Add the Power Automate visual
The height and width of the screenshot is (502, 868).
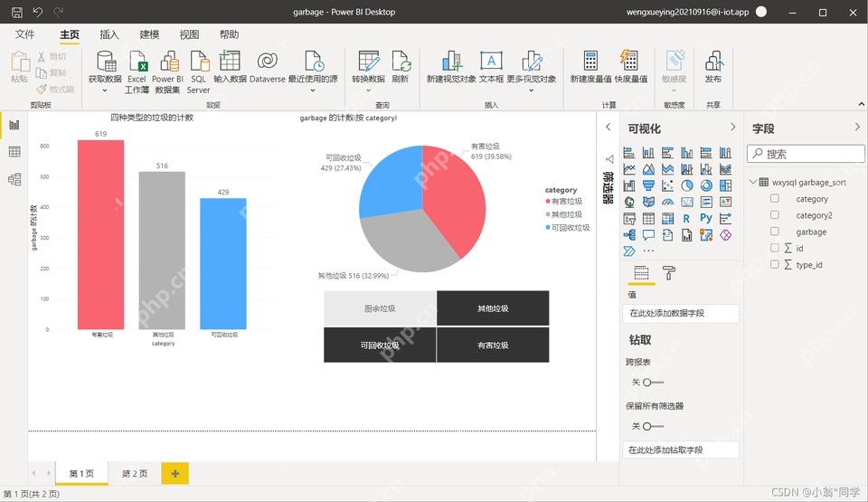(x=629, y=251)
